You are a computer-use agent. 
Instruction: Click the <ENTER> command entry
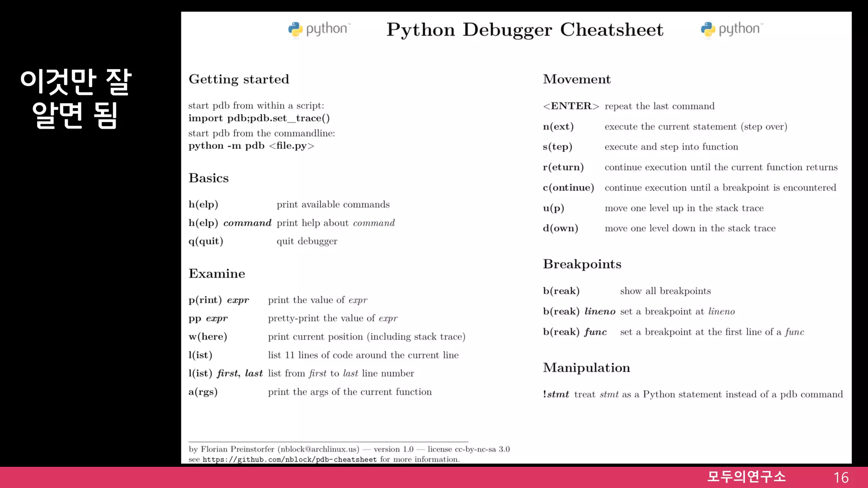[571, 106]
